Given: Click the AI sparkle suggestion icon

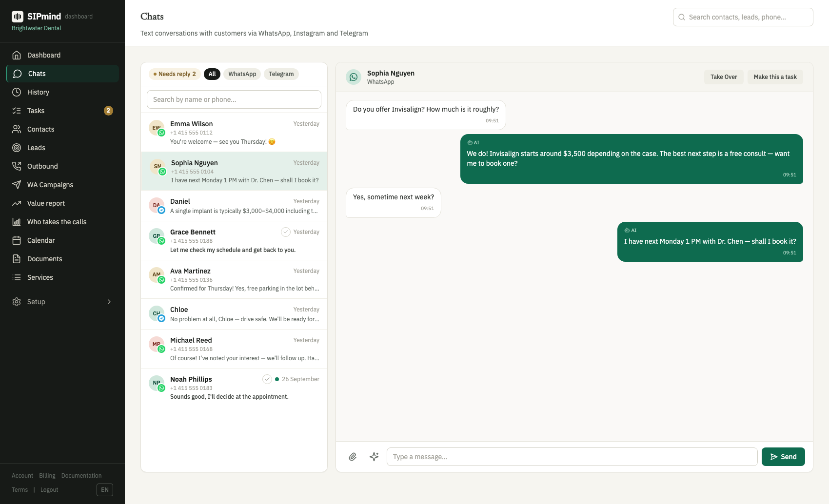Looking at the screenshot, I should click(x=374, y=457).
